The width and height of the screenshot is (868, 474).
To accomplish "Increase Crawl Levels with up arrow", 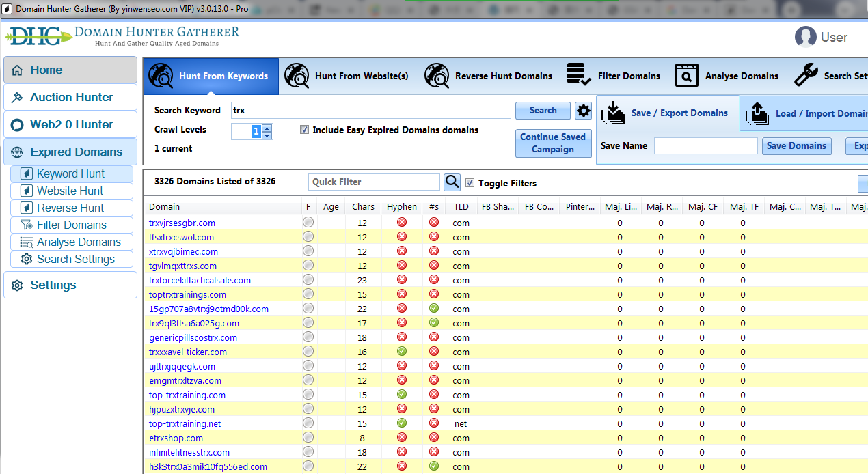I will click(267, 128).
